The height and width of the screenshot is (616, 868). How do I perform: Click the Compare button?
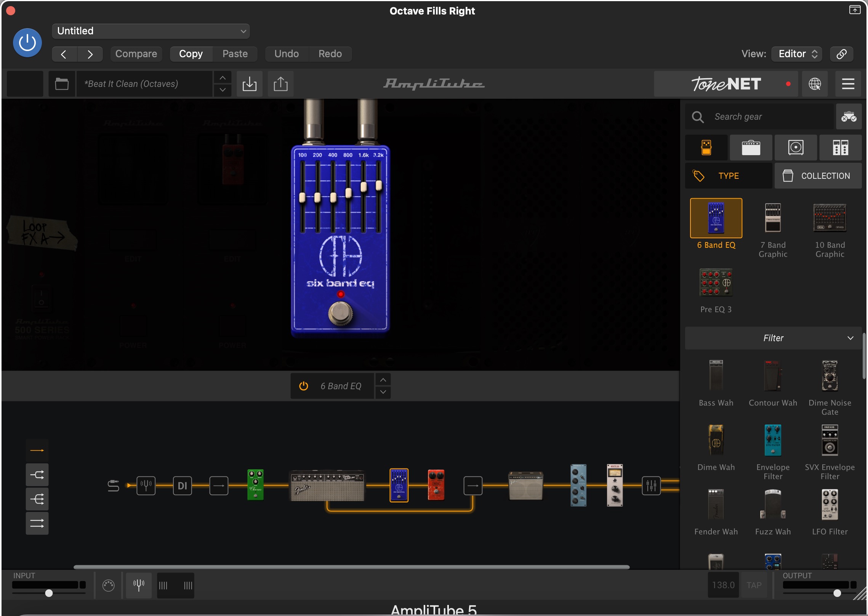click(136, 54)
